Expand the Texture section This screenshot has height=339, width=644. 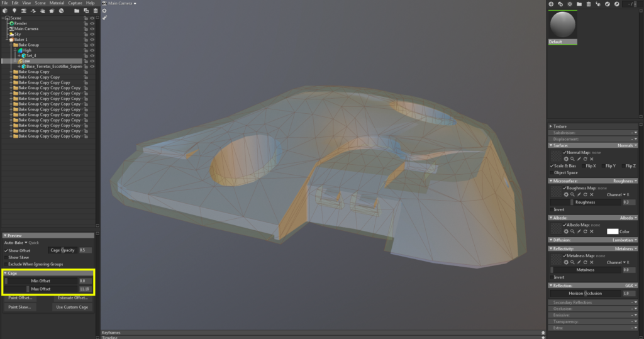click(551, 126)
